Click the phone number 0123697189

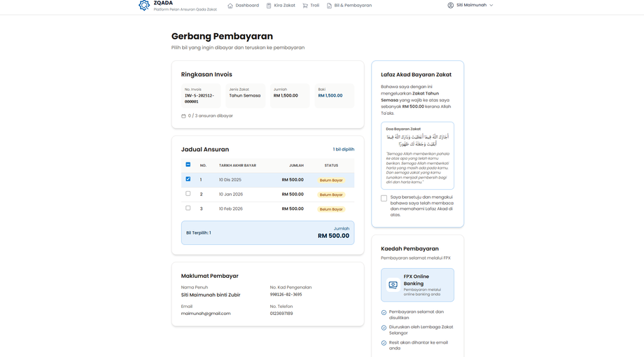tap(281, 314)
